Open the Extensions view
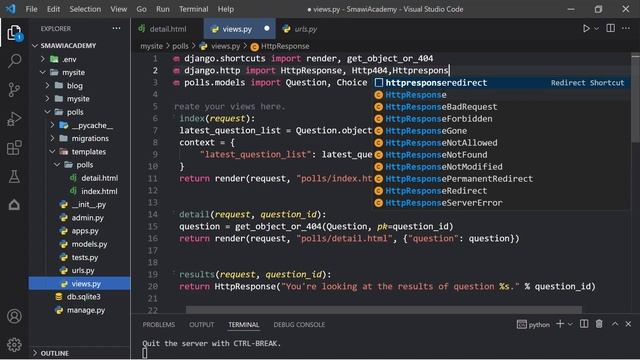640x360 pixels. coord(14,148)
